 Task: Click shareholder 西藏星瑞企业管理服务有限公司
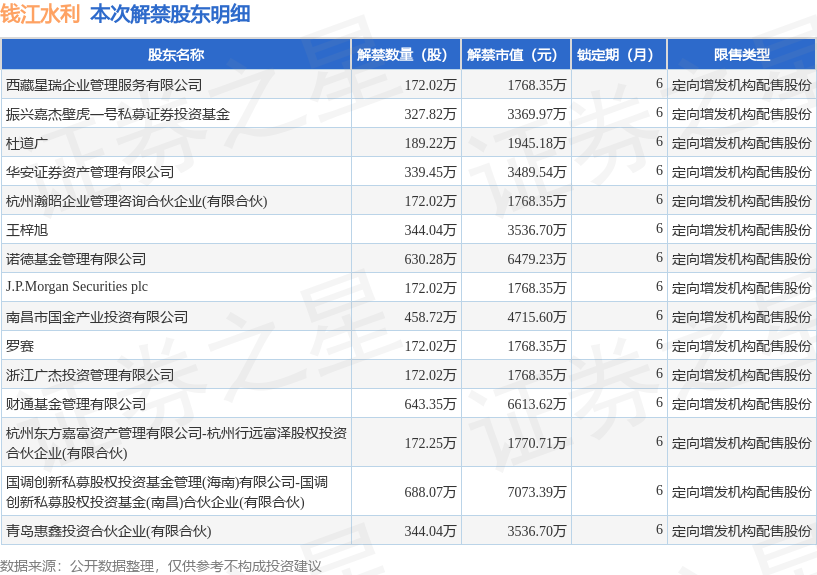104,85
